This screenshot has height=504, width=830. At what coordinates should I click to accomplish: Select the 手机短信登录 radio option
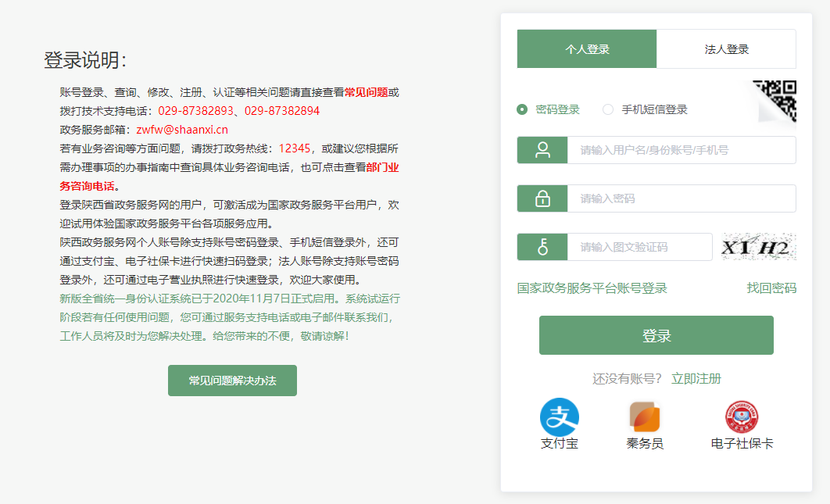[x=608, y=109]
